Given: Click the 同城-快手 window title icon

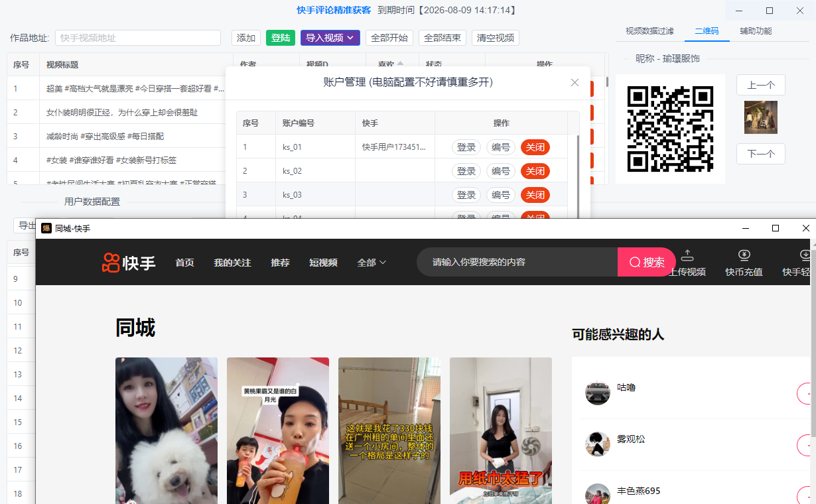Looking at the screenshot, I should pos(46,228).
